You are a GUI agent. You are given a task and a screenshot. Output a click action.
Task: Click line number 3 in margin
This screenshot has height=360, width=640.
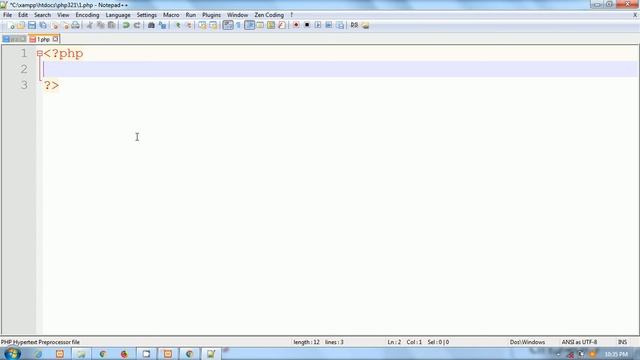tap(24, 85)
